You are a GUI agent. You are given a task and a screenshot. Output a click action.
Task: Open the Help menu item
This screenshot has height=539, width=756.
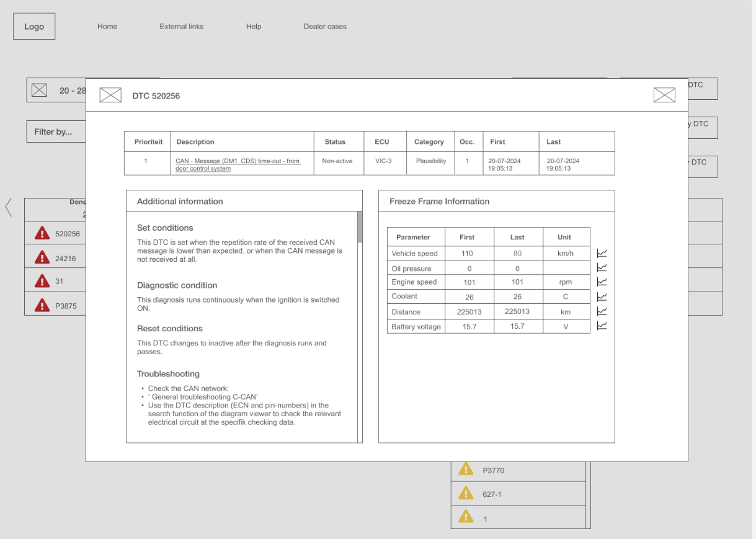(254, 27)
